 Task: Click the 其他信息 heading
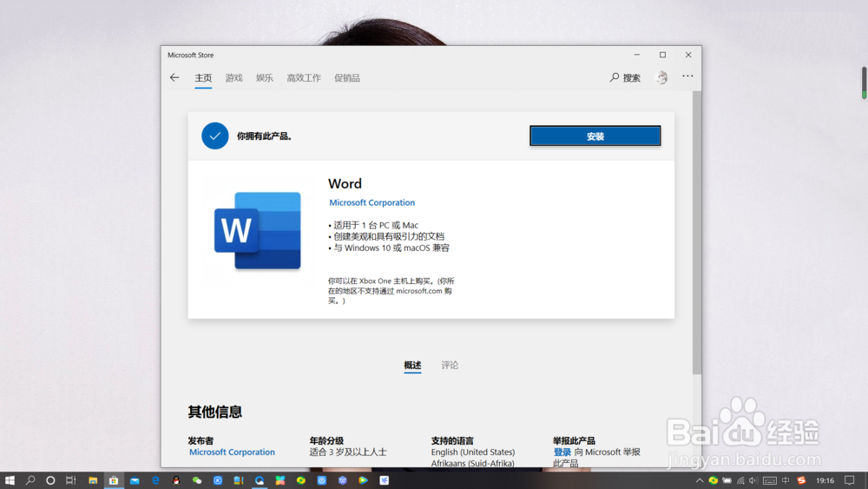pyautogui.click(x=214, y=412)
